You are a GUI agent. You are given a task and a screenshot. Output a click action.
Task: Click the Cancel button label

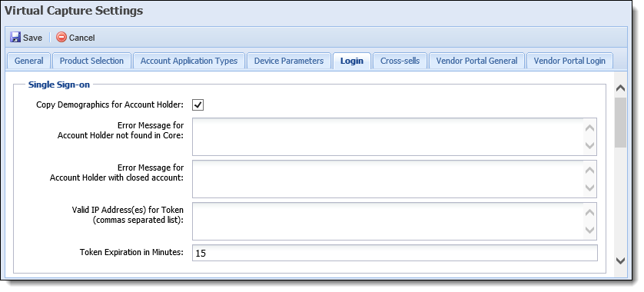[x=81, y=38]
